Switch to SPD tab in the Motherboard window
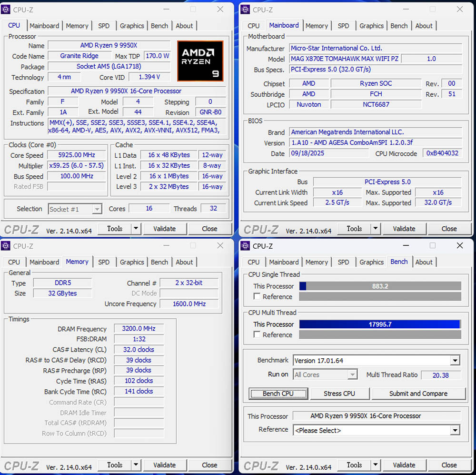This screenshot has height=475, width=476. [343, 26]
